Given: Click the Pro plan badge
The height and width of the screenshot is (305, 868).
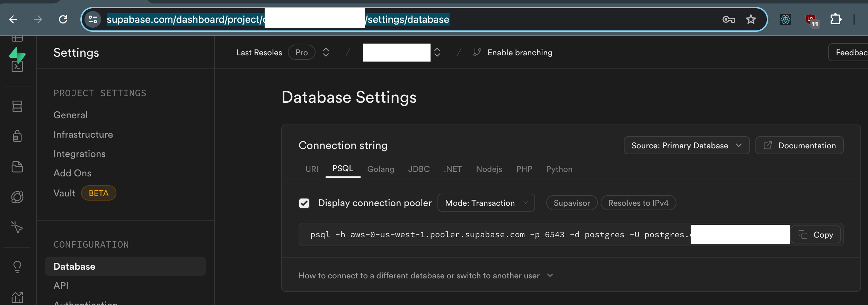Looking at the screenshot, I should point(302,53).
